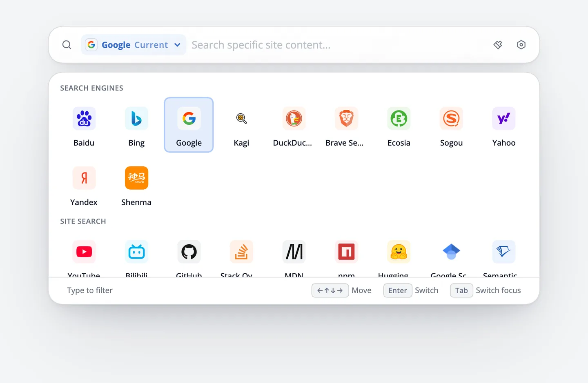The image size is (588, 383).
Task: Select the Ecosia search engine
Action: click(399, 125)
